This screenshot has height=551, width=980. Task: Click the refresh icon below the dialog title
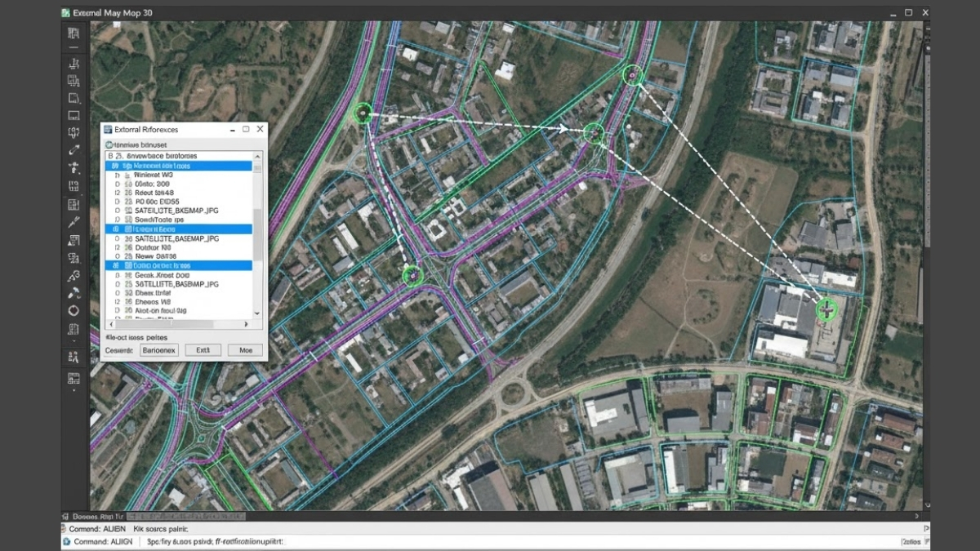point(108,143)
